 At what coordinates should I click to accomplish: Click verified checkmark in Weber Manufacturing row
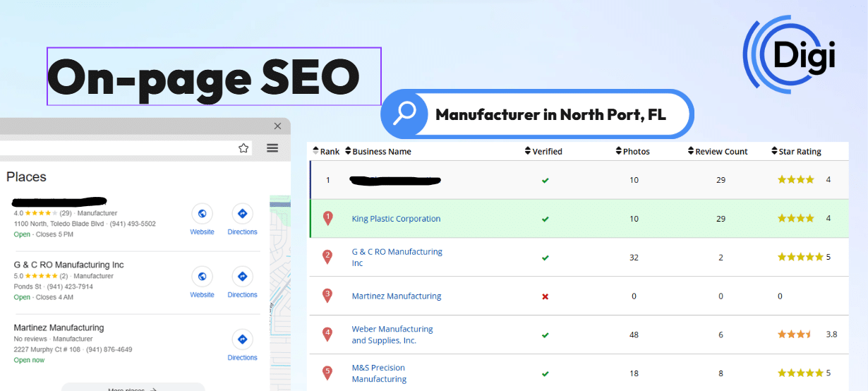pos(545,335)
